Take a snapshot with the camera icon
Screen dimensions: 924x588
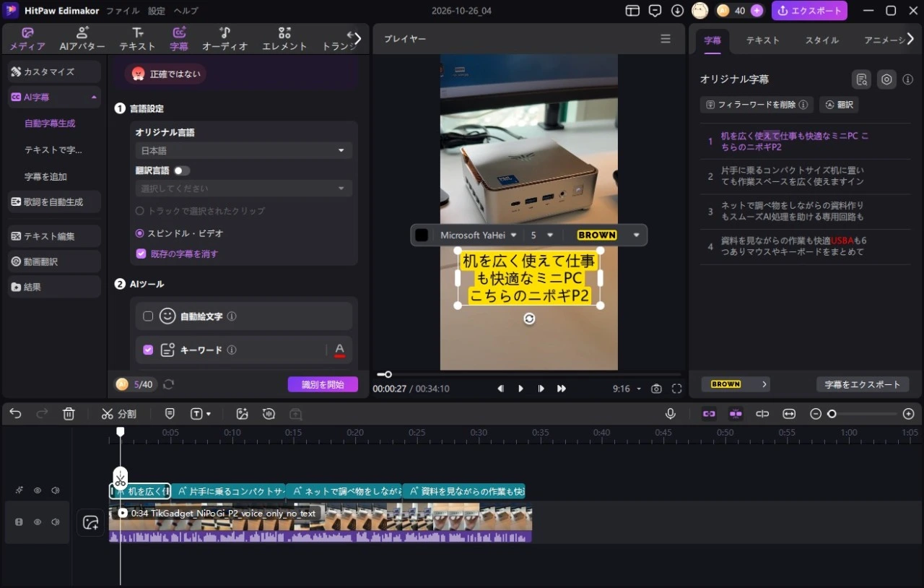pos(656,389)
